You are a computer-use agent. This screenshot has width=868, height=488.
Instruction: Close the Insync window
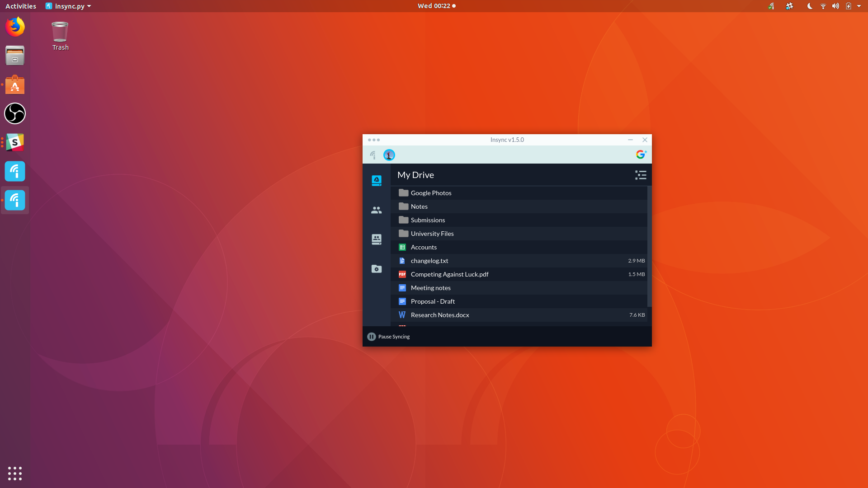(645, 140)
